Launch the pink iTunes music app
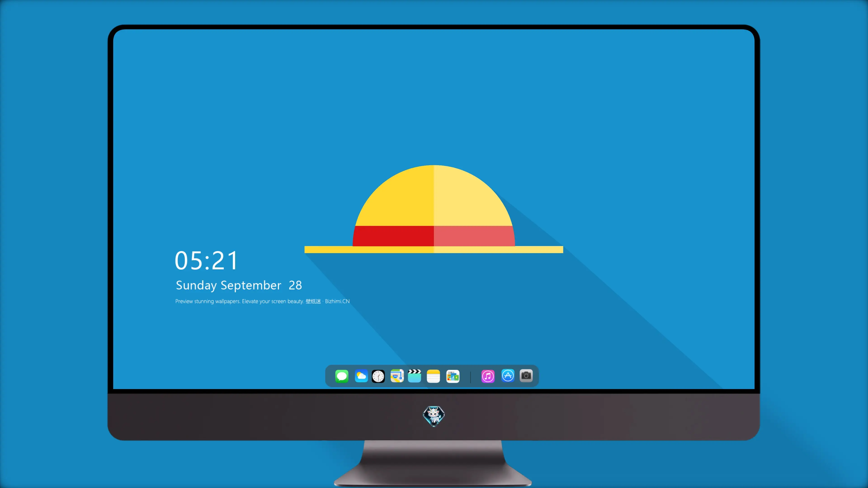This screenshot has width=868, height=488. coord(488,376)
